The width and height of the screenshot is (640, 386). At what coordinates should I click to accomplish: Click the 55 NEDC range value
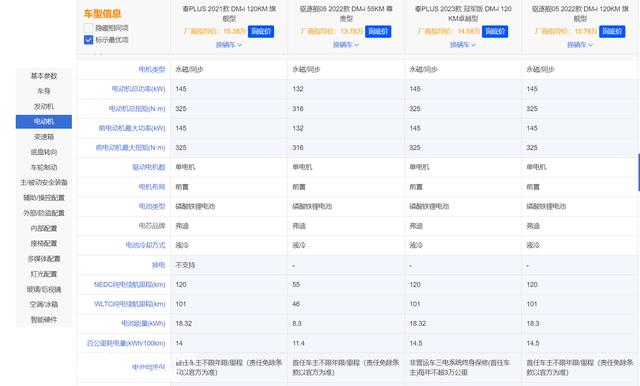click(x=296, y=284)
